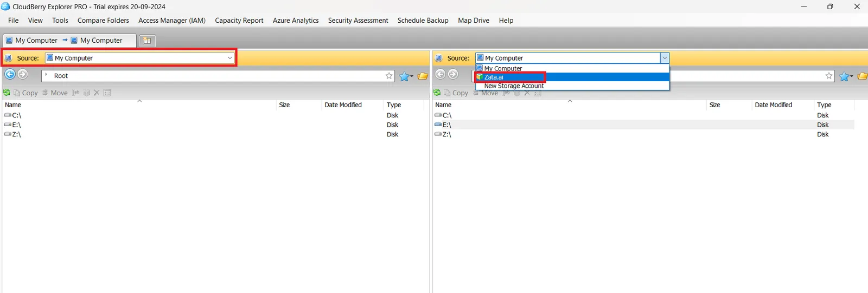Sort right pane by Name column
Viewport: 868px width, 293px height.
pos(443,105)
